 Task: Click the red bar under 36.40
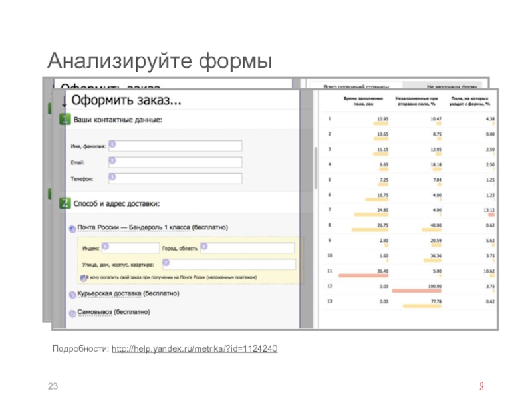coord(363,275)
